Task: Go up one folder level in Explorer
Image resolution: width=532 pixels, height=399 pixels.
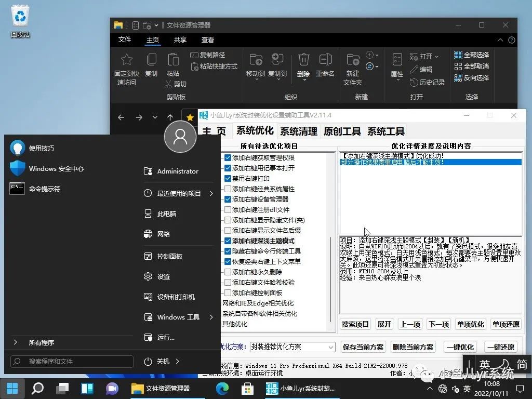Action: (x=170, y=117)
